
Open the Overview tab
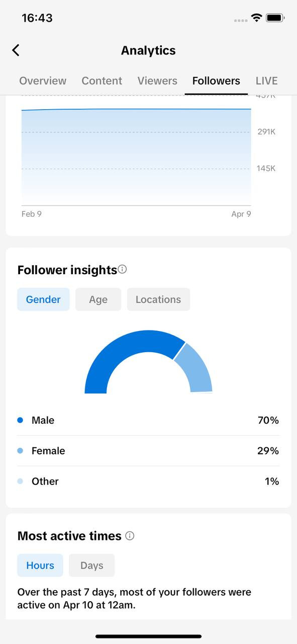pos(43,81)
